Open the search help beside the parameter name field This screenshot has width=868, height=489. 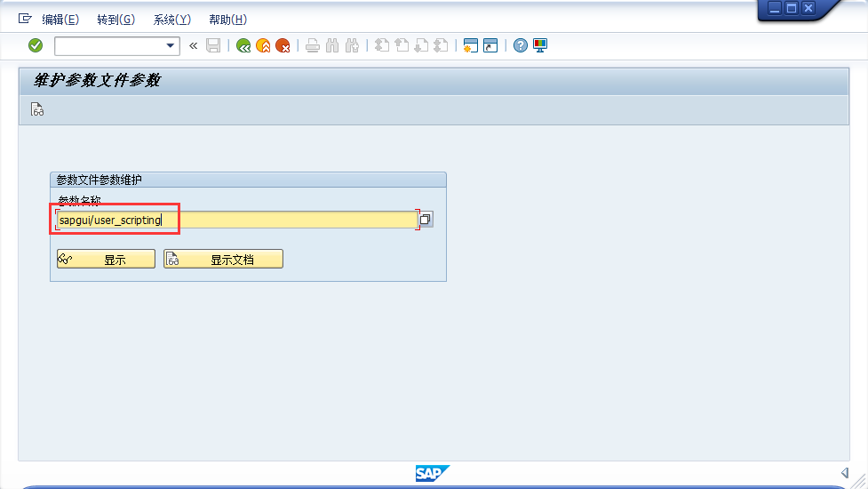pyautogui.click(x=426, y=220)
